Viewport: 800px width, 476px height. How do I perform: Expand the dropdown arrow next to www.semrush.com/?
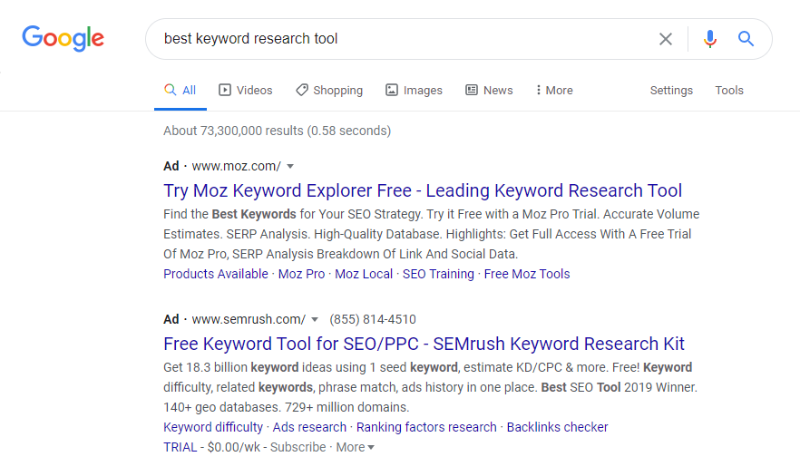click(315, 320)
